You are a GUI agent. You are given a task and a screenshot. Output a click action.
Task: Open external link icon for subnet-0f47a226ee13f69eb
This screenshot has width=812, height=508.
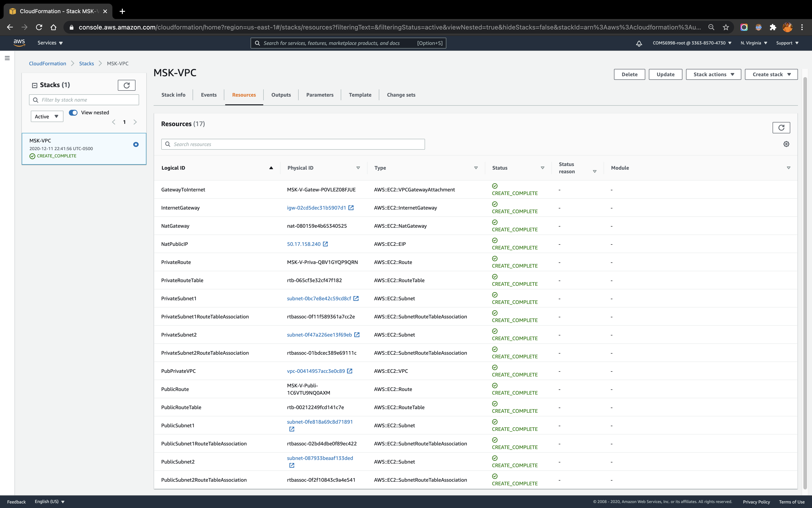[x=357, y=335]
